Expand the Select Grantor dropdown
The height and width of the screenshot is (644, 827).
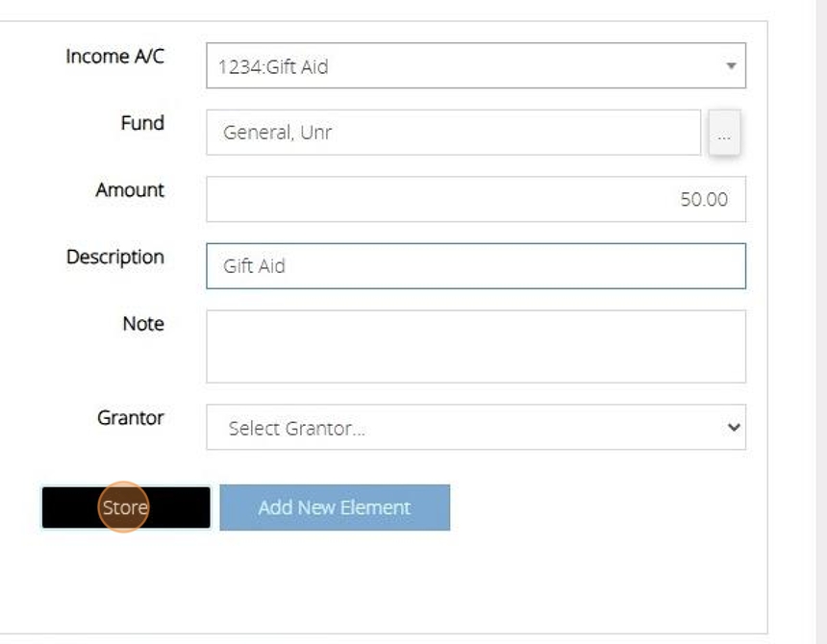[x=462, y=428]
